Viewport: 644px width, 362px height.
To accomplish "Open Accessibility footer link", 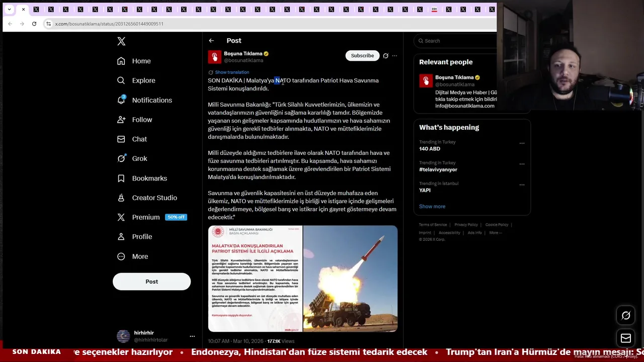I will 449,233.
